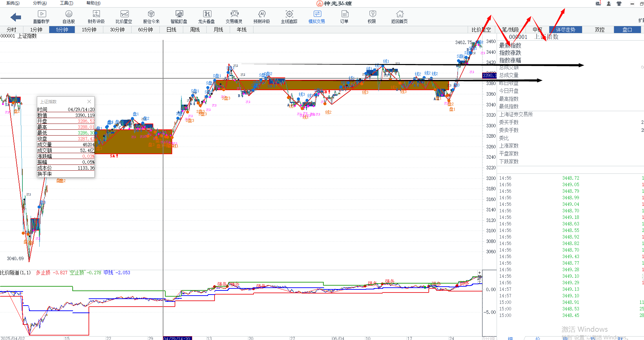Open the mail message icon
Image resolution: width=644 pixels, height=340 pixels.
click(599, 3)
